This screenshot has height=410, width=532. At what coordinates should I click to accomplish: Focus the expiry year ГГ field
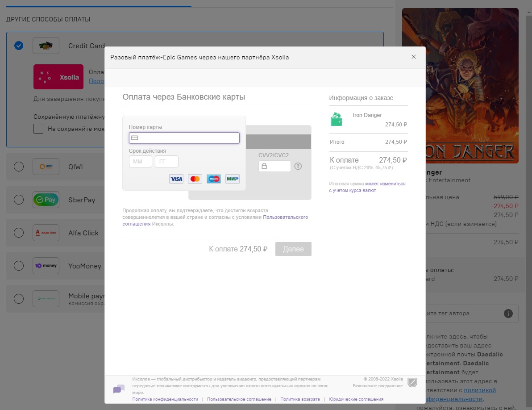click(166, 162)
